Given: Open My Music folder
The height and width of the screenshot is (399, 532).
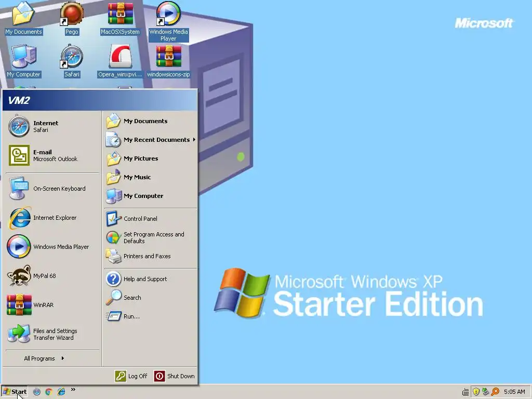Looking at the screenshot, I should pos(150,177).
